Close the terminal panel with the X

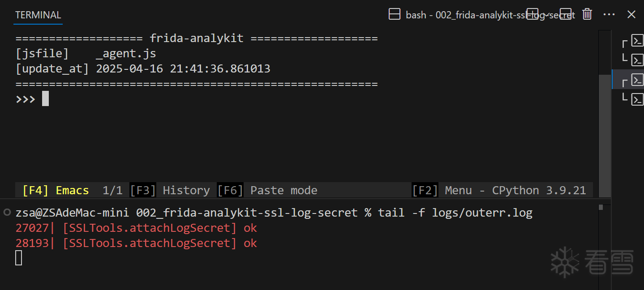coord(631,14)
